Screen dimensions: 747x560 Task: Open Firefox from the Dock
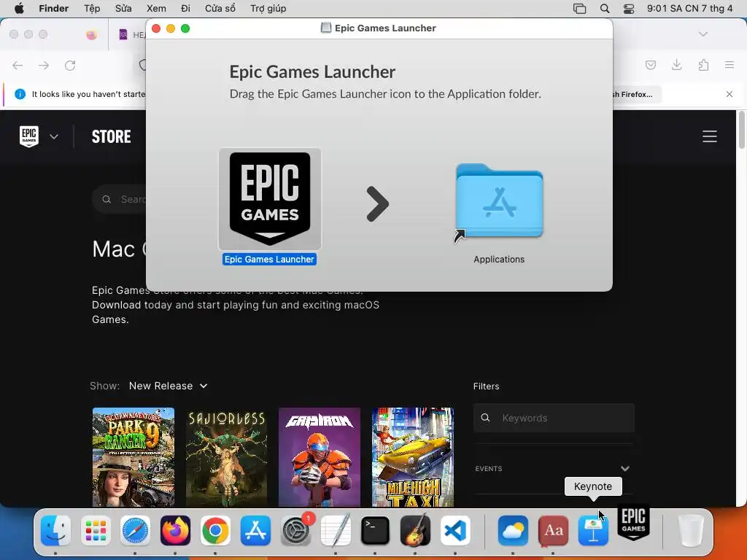(x=175, y=531)
